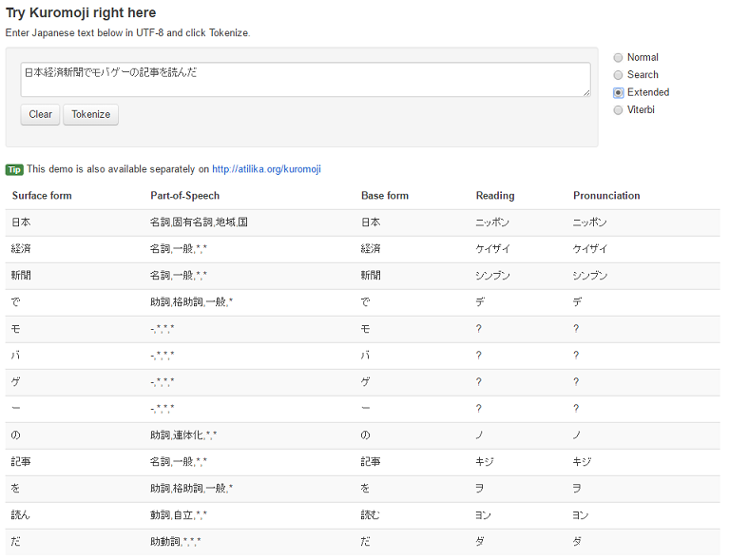The width and height of the screenshot is (729, 560).
Task: Click the Pronunciation column header
Action: 606,196
